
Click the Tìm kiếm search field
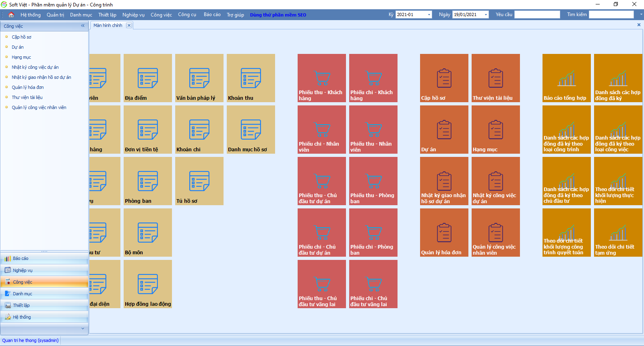tap(611, 14)
